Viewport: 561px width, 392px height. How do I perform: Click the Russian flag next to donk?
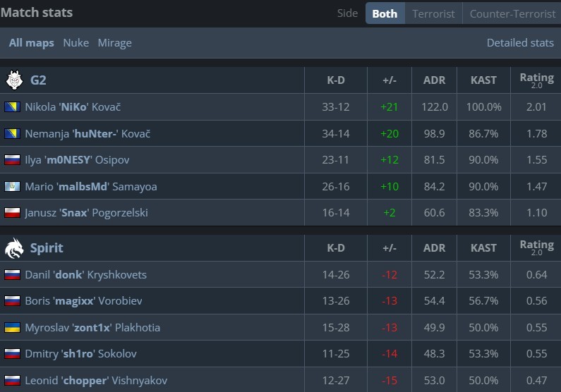click(12, 275)
